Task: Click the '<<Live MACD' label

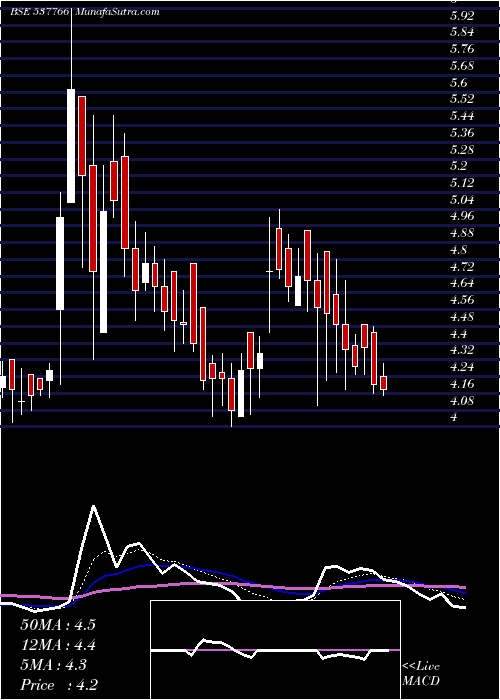Action: click(421, 674)
